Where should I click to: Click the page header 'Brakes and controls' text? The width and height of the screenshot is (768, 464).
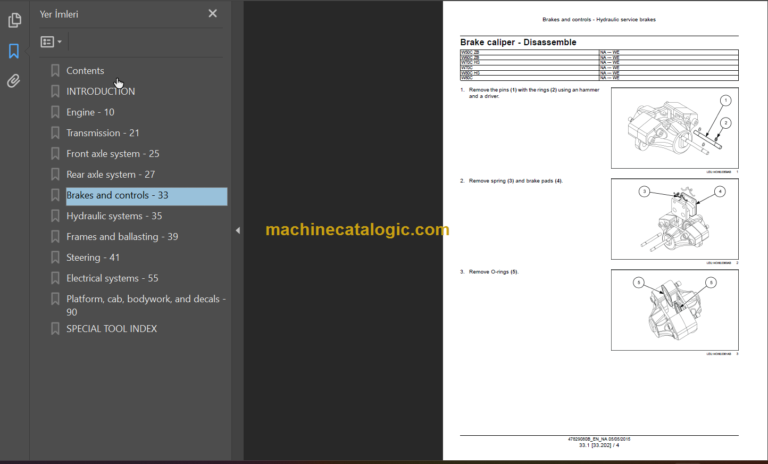click(599, 20)
